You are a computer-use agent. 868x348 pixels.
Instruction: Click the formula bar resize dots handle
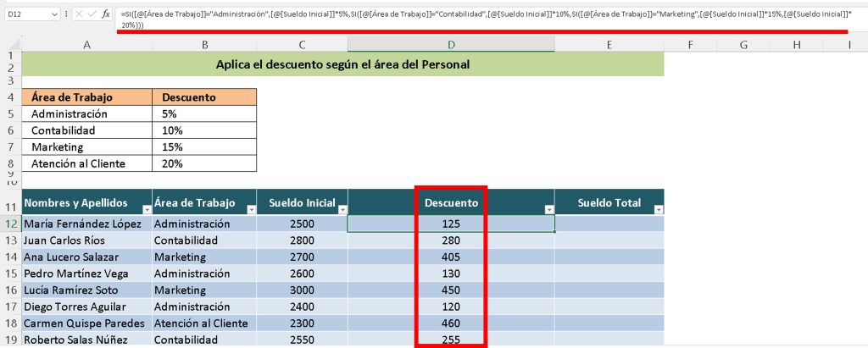[65, 14]
